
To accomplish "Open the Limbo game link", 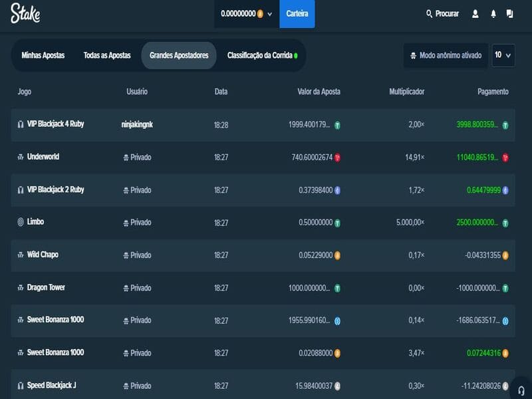I will 36,222.
